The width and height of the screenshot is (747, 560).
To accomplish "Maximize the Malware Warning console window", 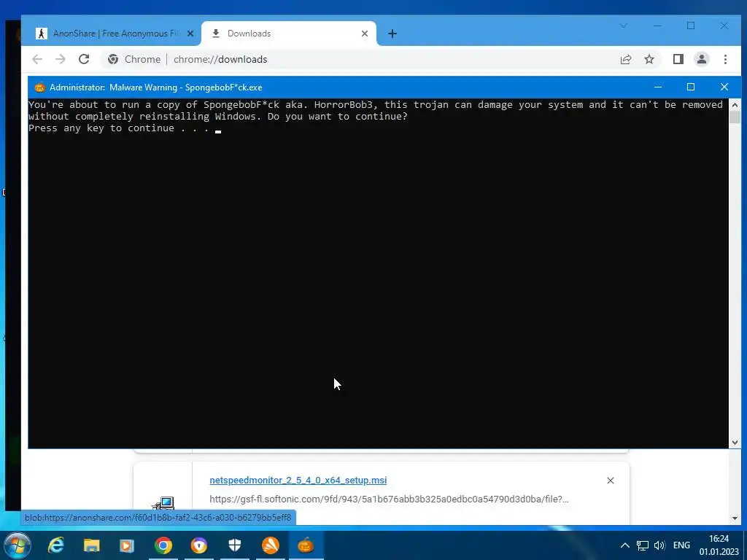I will pyautogui.click(x=691, y=87).
